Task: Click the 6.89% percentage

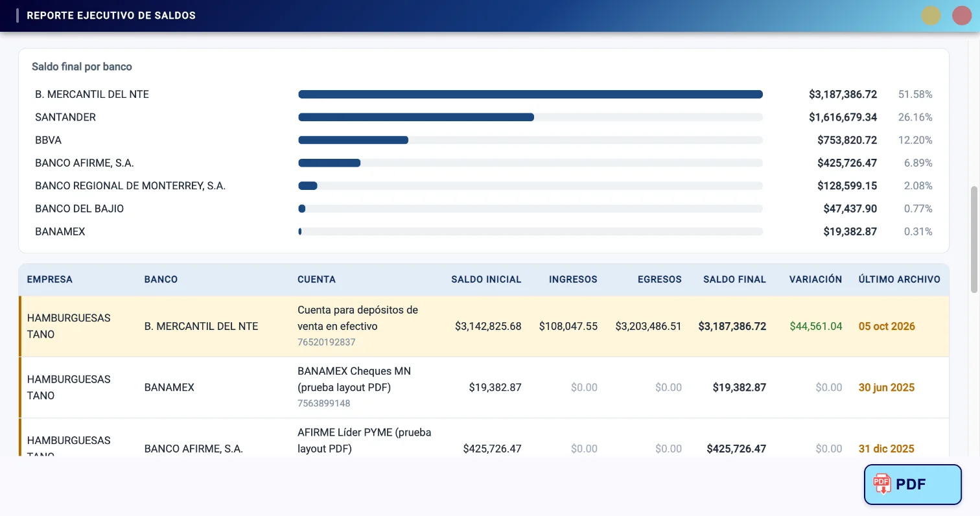Action: (918, 163)
